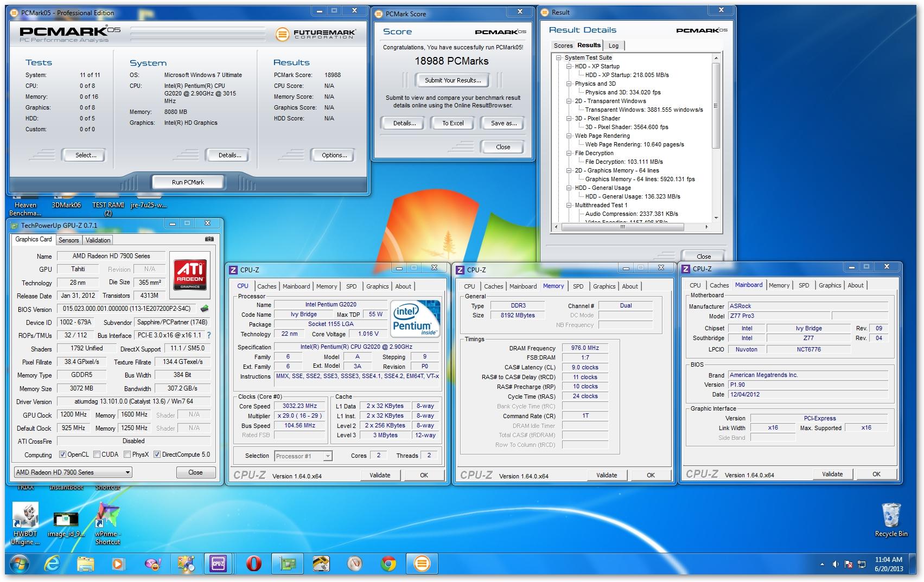The height and width of the screenshot is (582, 924).
Task: Open the Scores tab in Result window
Action: click(563, 46)
